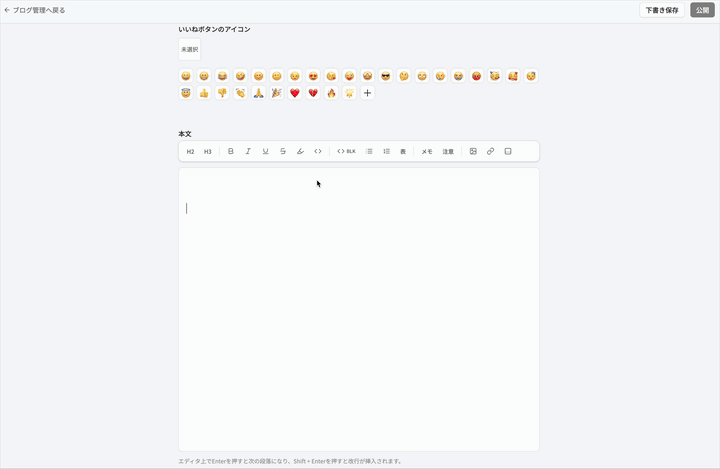Choose the clapping hands emoji
Screen dimensions: 720x469
[240, 93]
